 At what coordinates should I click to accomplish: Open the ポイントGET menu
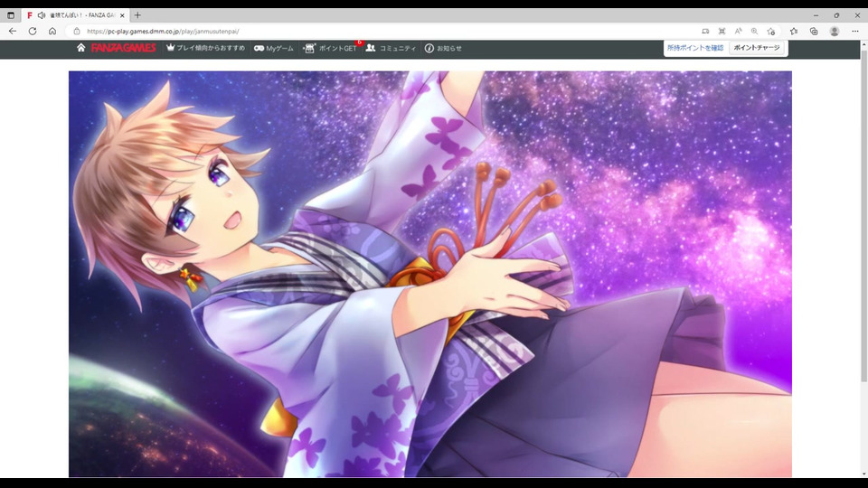coord(331,48)
